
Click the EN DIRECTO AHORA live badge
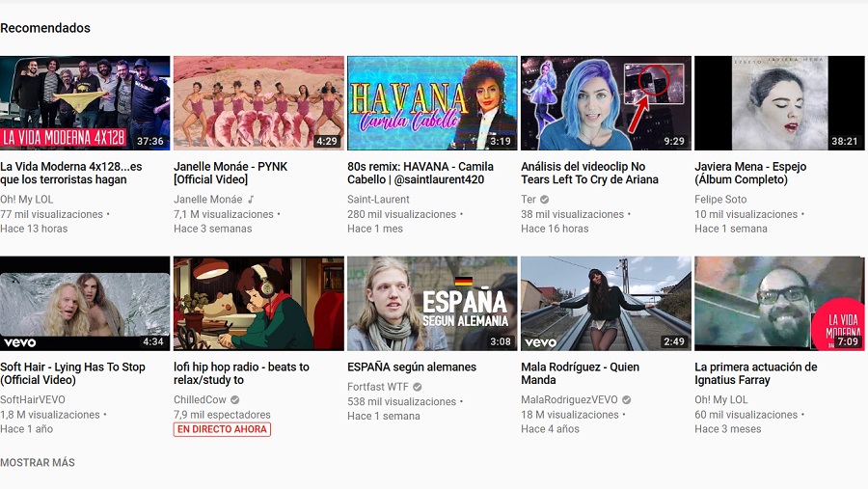point(222,429)
